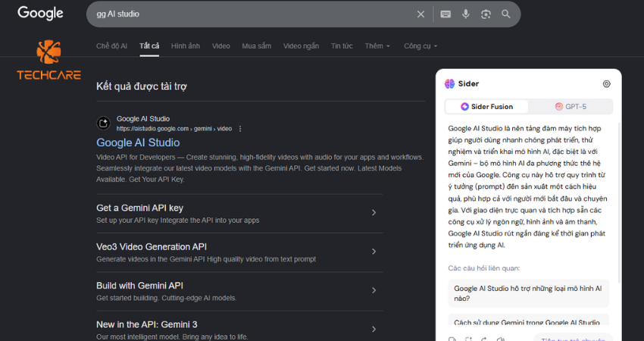Ask Cách sử dụng Gemini trong Google AI Studio

(x=528, y=320)
